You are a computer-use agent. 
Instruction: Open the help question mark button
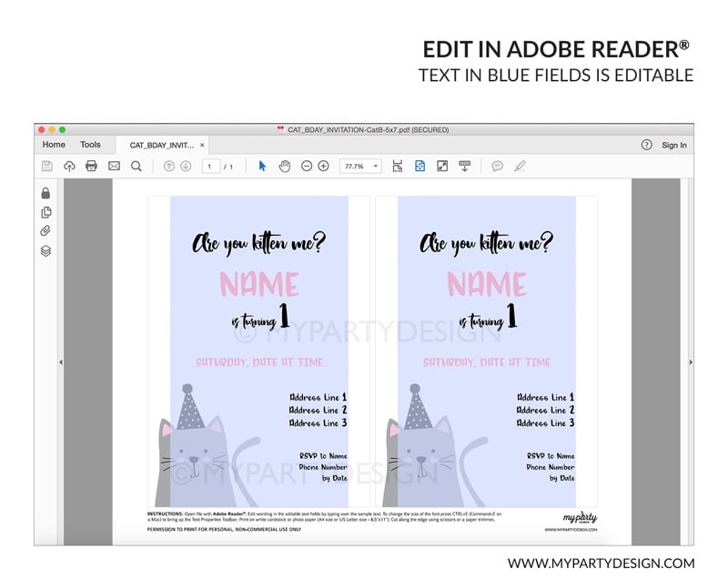(647, 145)
